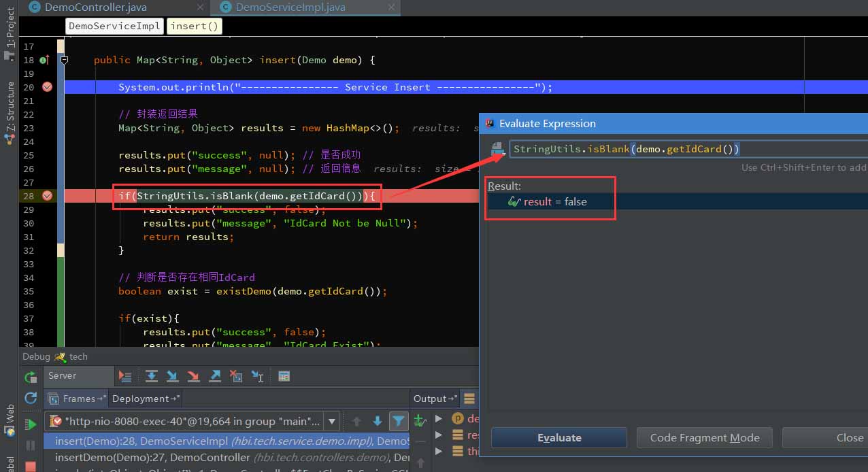Expand the second variable node 're...'

pyautogui.click(x=439, y=435)
